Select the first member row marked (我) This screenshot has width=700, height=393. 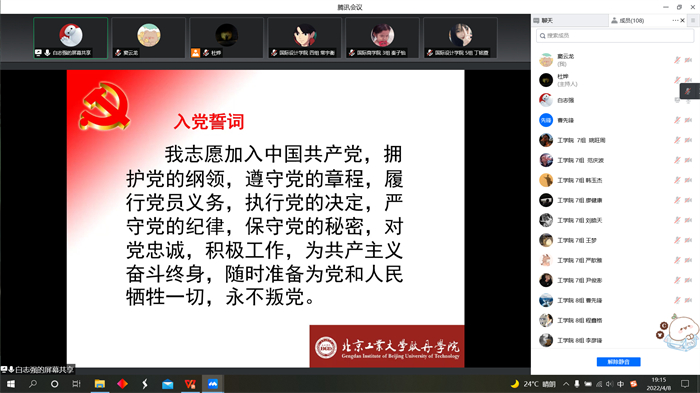coord(615,60)
